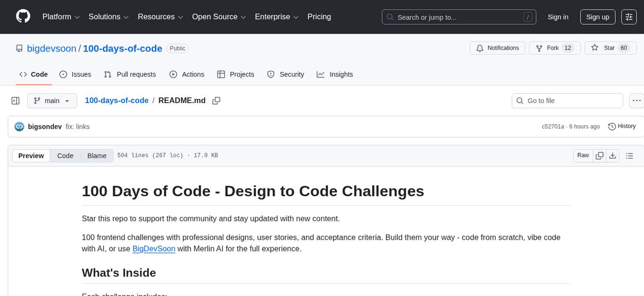Open the more options ellipsis menu
This screenshot has height=296, width=644.
pos(636,101)
